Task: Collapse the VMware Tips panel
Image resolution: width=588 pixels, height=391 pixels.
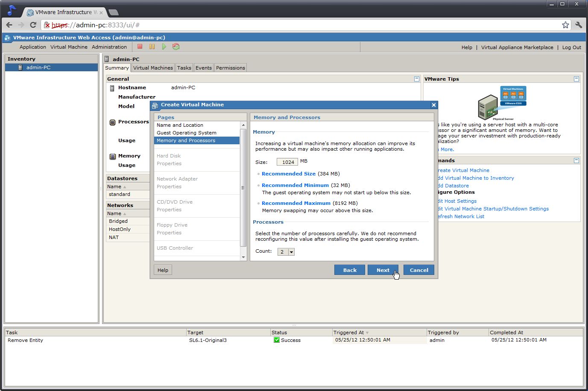Action: coord(576,79)
